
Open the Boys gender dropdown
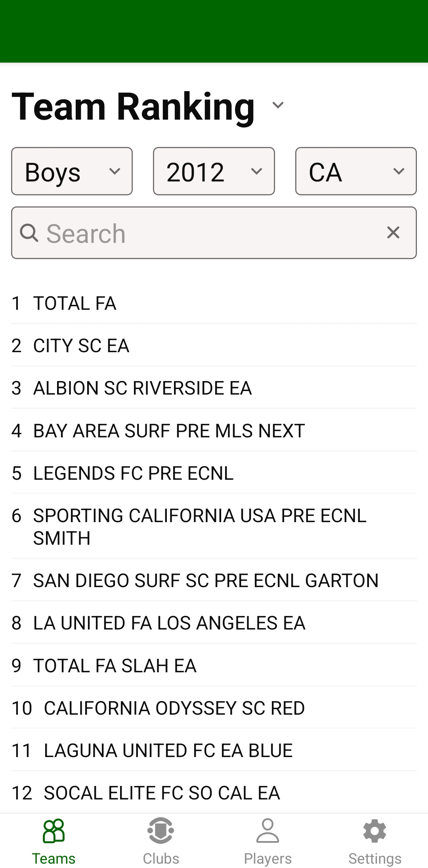pos(72,172)
